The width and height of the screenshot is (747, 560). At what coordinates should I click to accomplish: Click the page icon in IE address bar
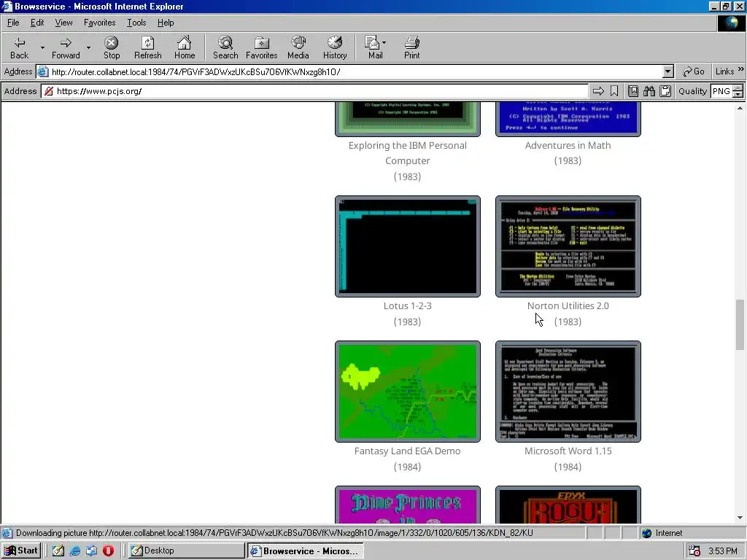(43, 72)
